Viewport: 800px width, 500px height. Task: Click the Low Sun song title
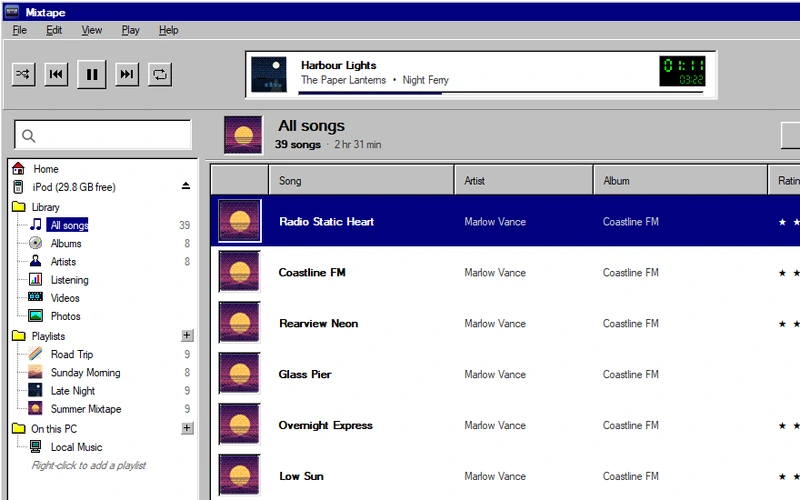[301, 477]
